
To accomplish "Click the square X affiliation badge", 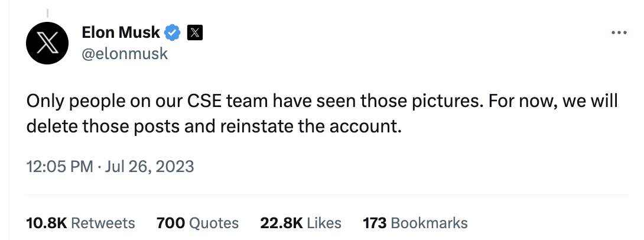I will [195, 33].
